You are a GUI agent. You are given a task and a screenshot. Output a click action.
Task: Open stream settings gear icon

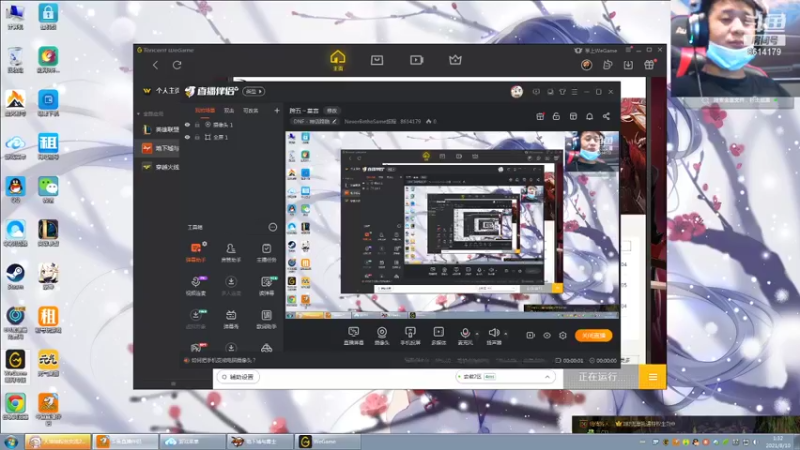563,335
